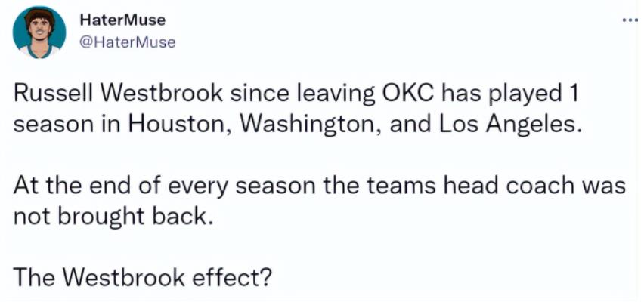Screen dimensions: 644x302
Task: Click the line "The Westbrook effect?"
Action: [143, 277]
